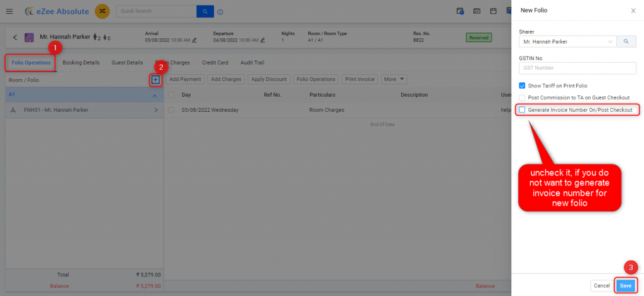Open the More dropdown menu
Screen dimensions: 644x296
(394, 79)
